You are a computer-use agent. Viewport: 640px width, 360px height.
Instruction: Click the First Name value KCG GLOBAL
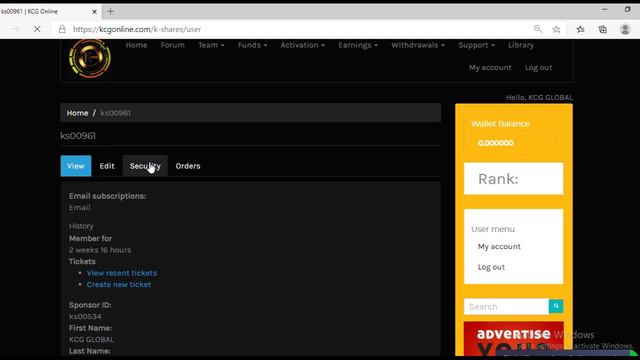click(91, 339)
